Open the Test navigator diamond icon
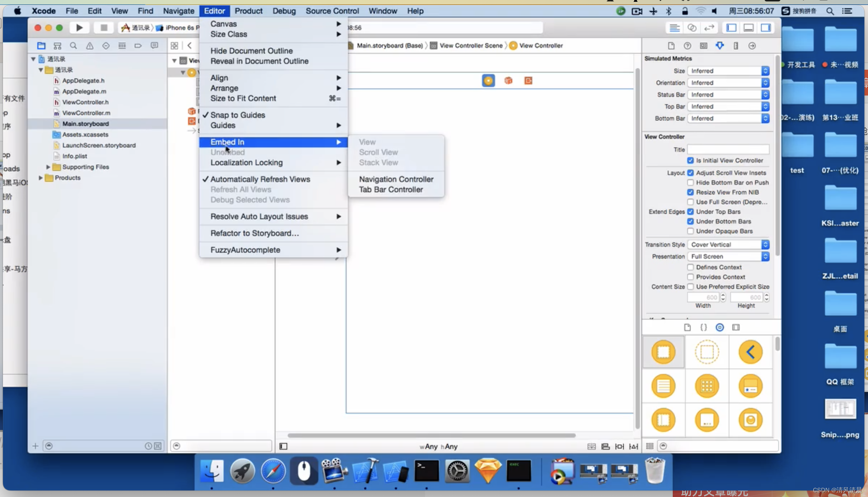This screenshot has height=497, width=868. click(x=106, y=46)
